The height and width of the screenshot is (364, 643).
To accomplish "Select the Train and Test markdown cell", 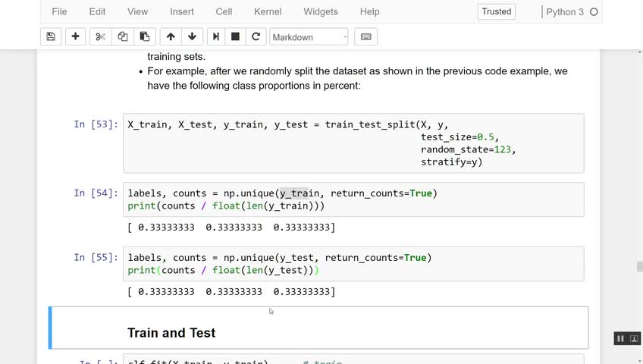I will [x=318, y=332].
